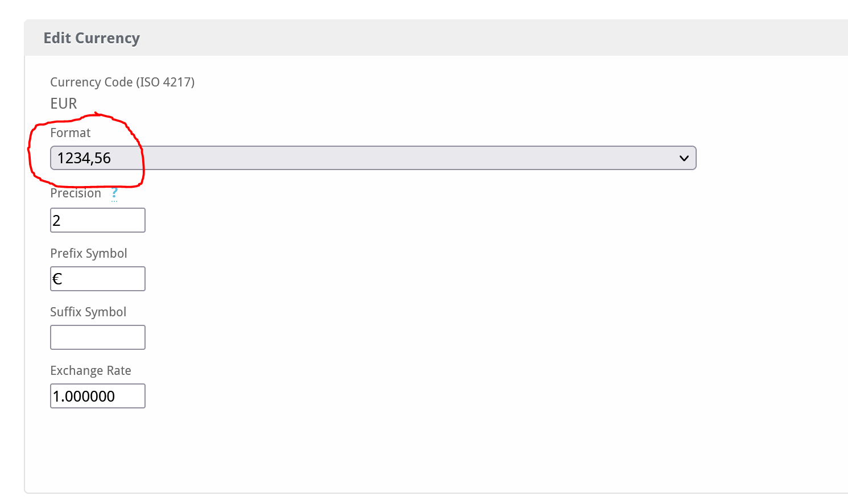Select the empty Suffix Symbol field
The height and width of the screenshot is (504, 848).
pyautogui.click(x=98, y=337)
